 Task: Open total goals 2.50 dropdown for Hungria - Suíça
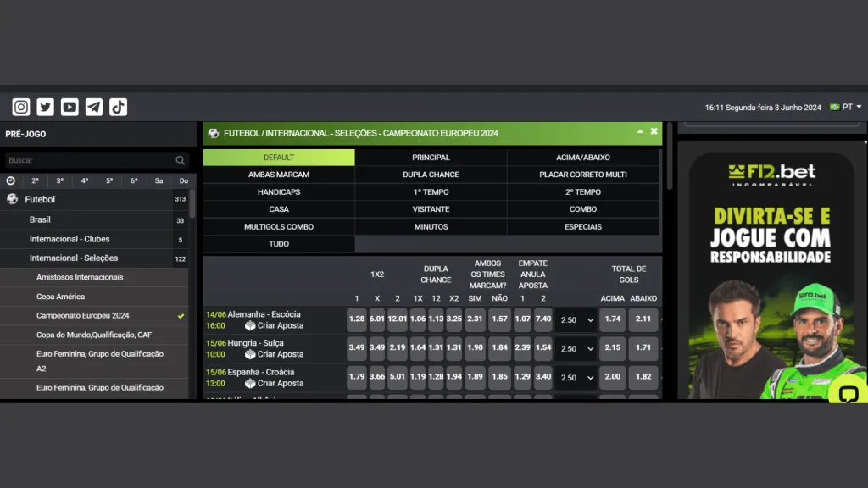pyautogui.click(x=576, y=348)
